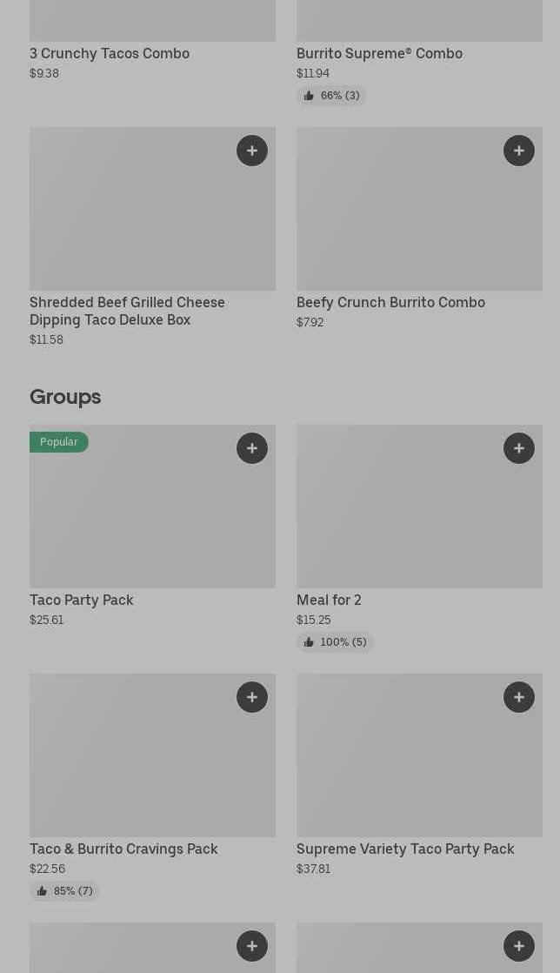
Task: Select the Beefy Crunch Burrito Combo title
Action: (390, 302)
